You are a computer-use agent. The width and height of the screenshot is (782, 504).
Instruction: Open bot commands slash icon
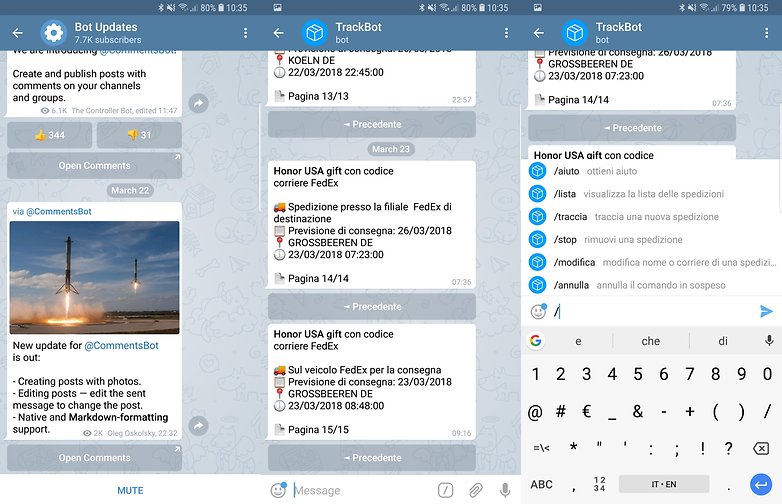click(445, 491)
